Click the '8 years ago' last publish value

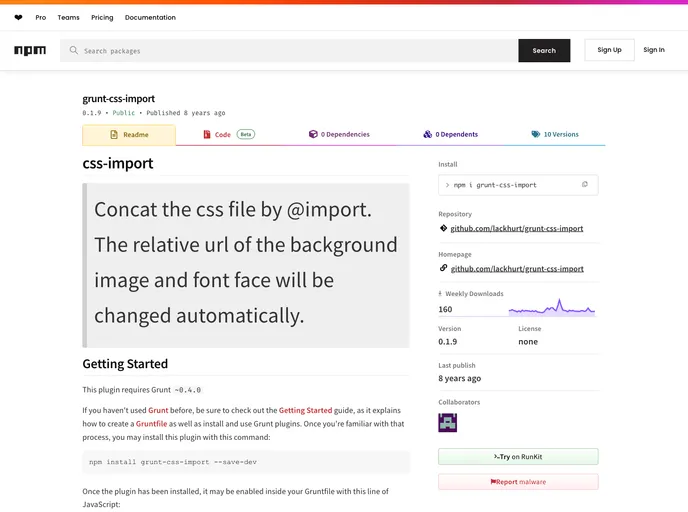459,378
